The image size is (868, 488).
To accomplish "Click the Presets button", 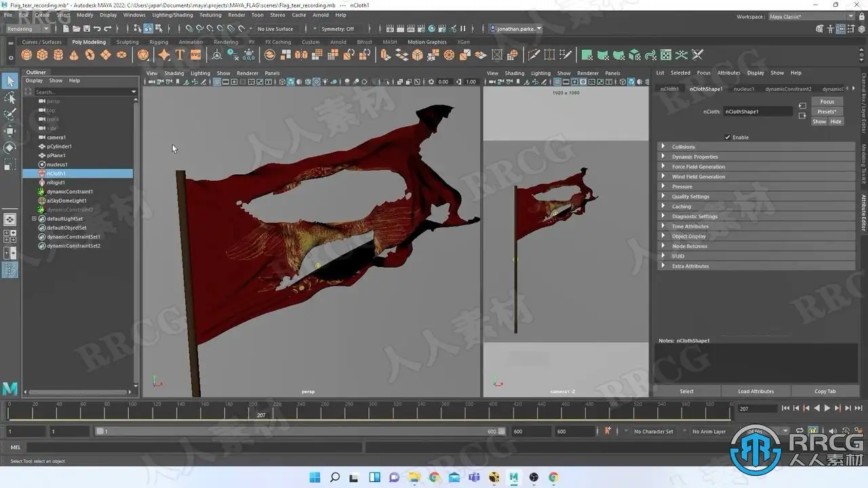I will tap(827, 112).
